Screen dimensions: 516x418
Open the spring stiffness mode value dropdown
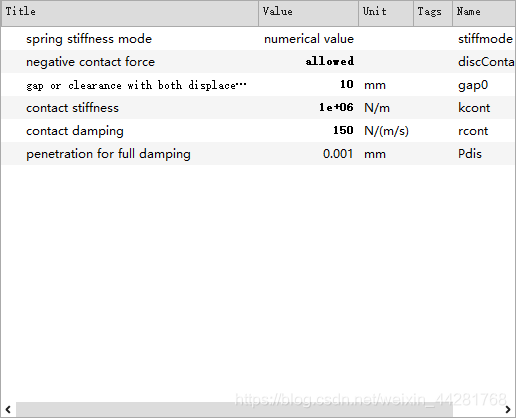click(309, 39)
